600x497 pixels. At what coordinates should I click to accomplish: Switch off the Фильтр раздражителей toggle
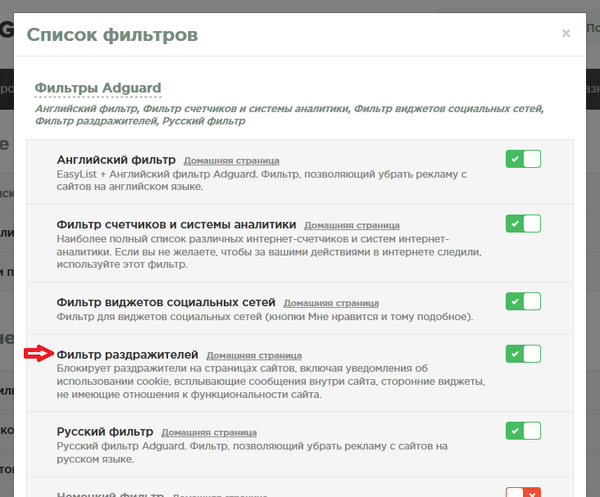click(523, 353)
